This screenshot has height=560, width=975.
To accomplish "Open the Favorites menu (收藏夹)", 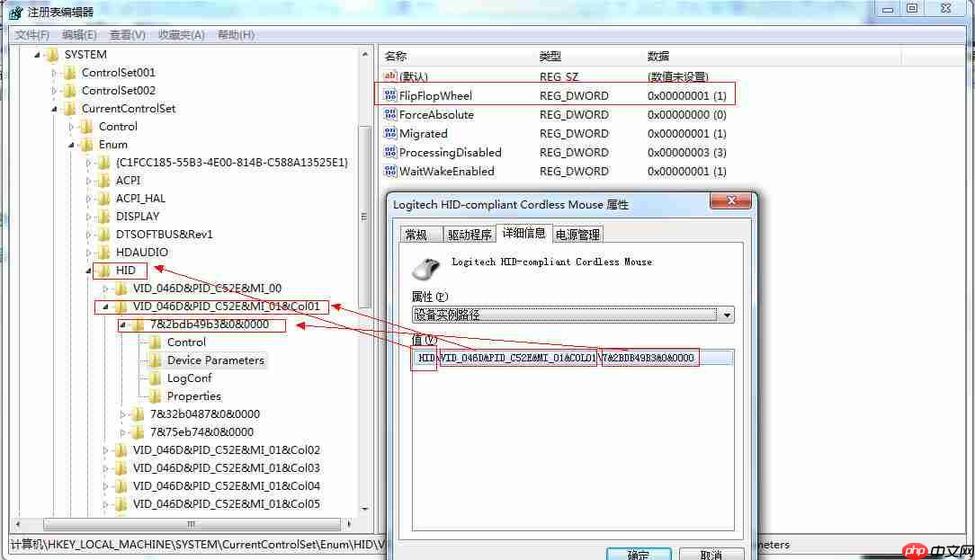I will (181, 35).
